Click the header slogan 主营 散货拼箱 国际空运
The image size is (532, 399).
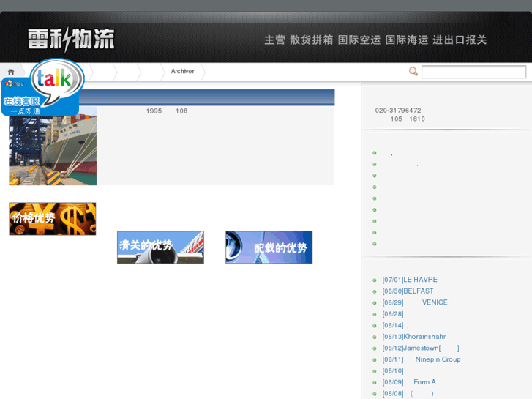pos(375,40)
